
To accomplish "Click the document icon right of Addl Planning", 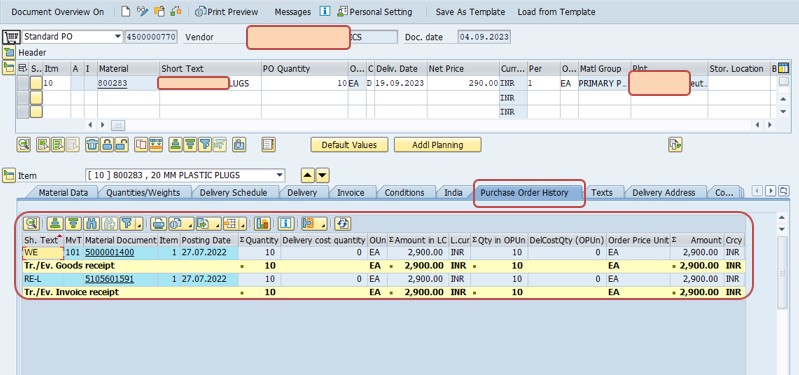I will pyautogui.click(x=675, y=145).
